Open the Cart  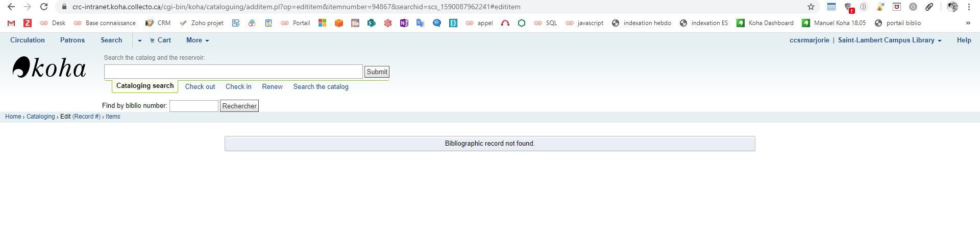(160, 40)
